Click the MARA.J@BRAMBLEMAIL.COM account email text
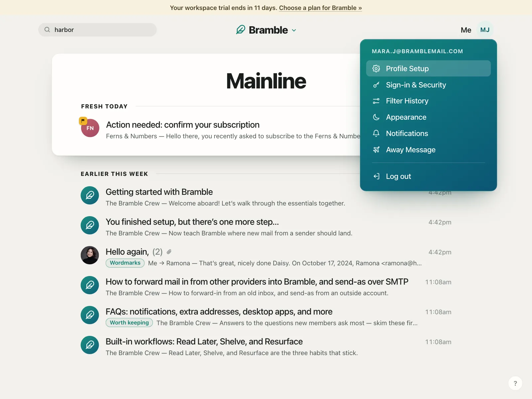 (417, 51)
